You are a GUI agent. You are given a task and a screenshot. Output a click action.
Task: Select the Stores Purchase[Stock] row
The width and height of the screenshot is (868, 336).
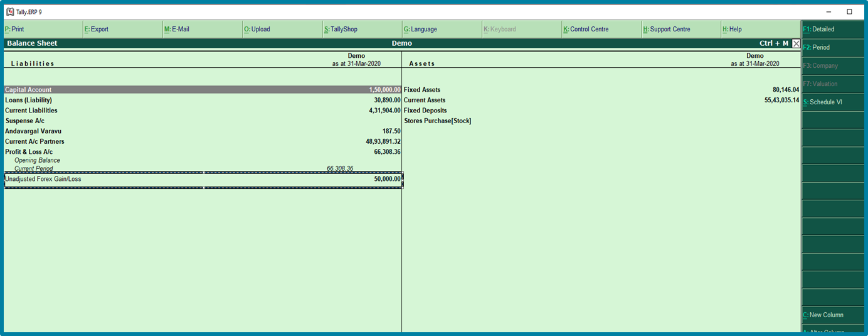[601, 121]
